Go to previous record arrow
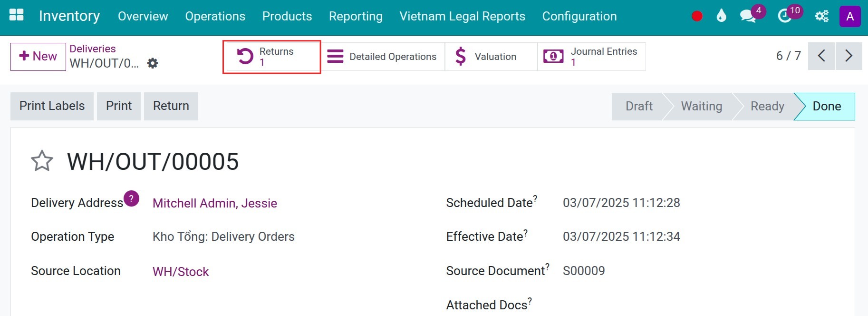 click(x=821, y=56)
